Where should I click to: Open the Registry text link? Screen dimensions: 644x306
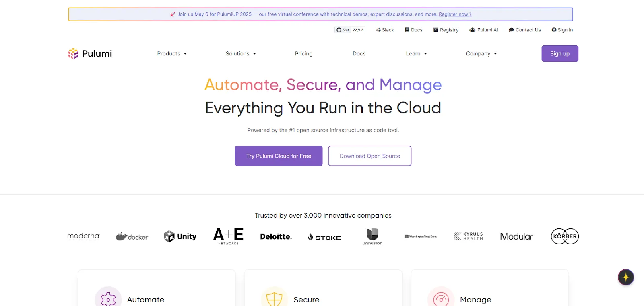click(449, 30)
